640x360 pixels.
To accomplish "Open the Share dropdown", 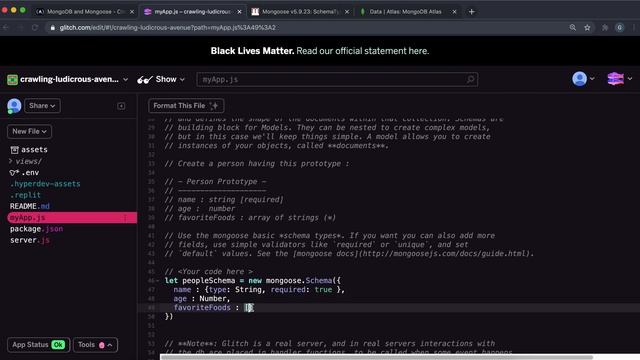I will (x=42, y=106).
